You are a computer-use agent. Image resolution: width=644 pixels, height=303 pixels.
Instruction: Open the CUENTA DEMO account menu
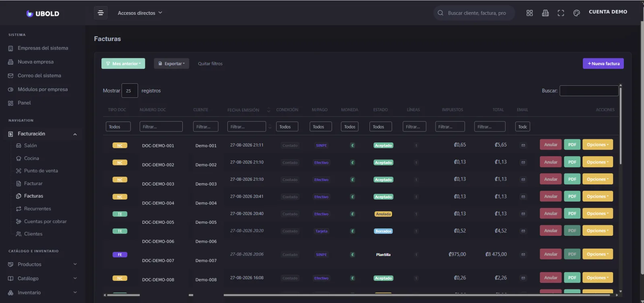pyautogui.click(x=608, y=12)
